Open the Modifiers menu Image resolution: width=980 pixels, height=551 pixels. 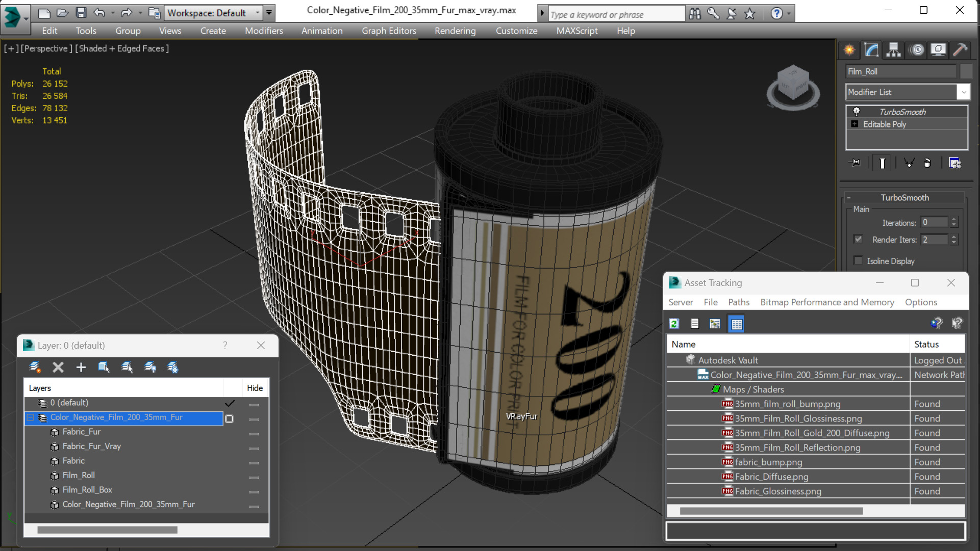tap(264, 31)
